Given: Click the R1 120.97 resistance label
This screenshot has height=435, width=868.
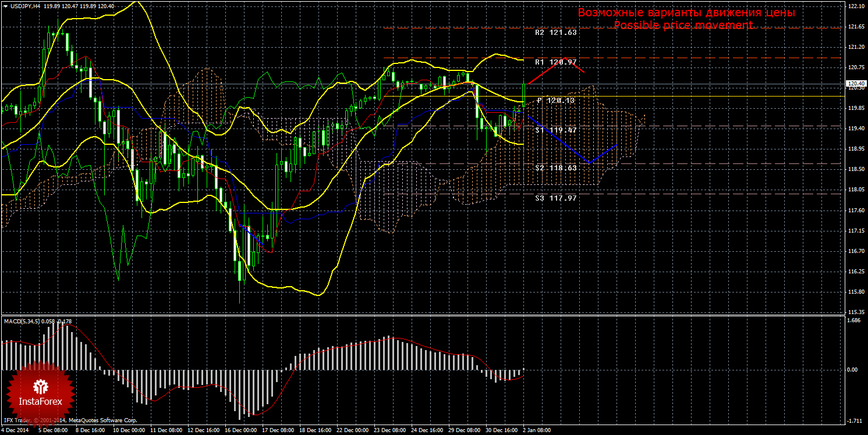Looking at the screenshot, I should point(555,62).
